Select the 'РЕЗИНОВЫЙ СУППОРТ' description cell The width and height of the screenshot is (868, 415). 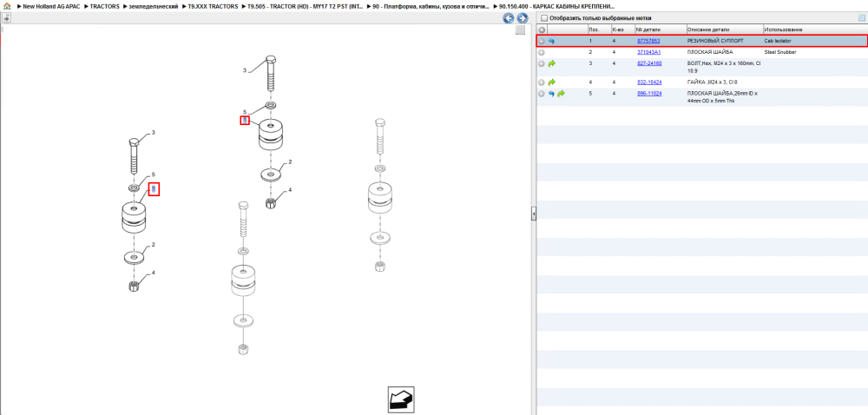tap(715, 41)
